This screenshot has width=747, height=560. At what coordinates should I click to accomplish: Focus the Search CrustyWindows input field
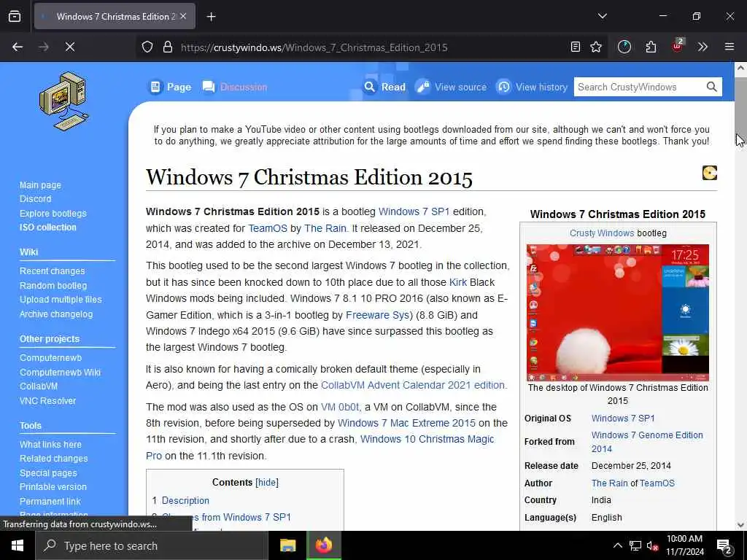638,87
